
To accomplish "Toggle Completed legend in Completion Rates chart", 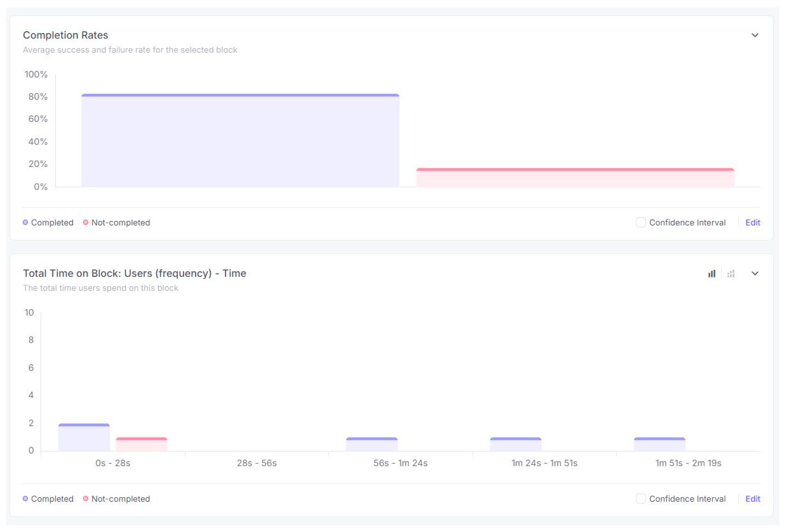I will pos(48,223).
